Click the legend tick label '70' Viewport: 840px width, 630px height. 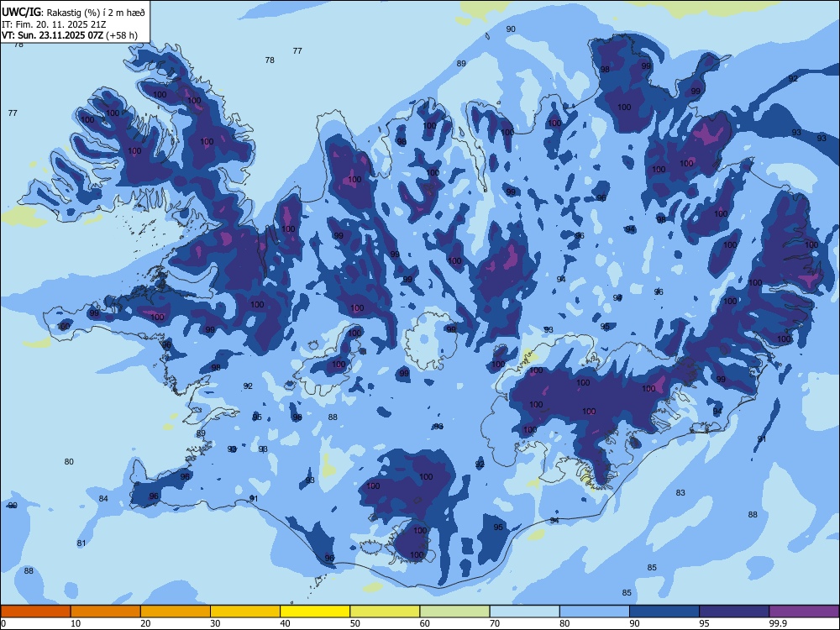[495, 623]
